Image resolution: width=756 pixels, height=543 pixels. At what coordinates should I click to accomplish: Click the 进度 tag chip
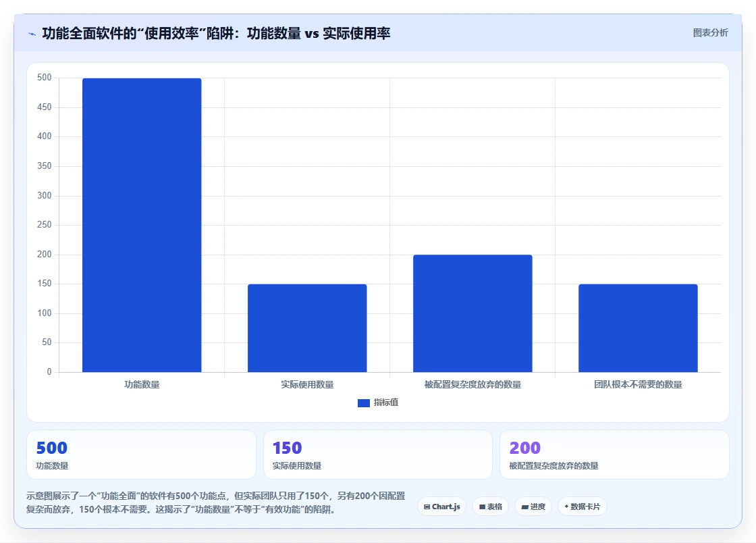533,507
